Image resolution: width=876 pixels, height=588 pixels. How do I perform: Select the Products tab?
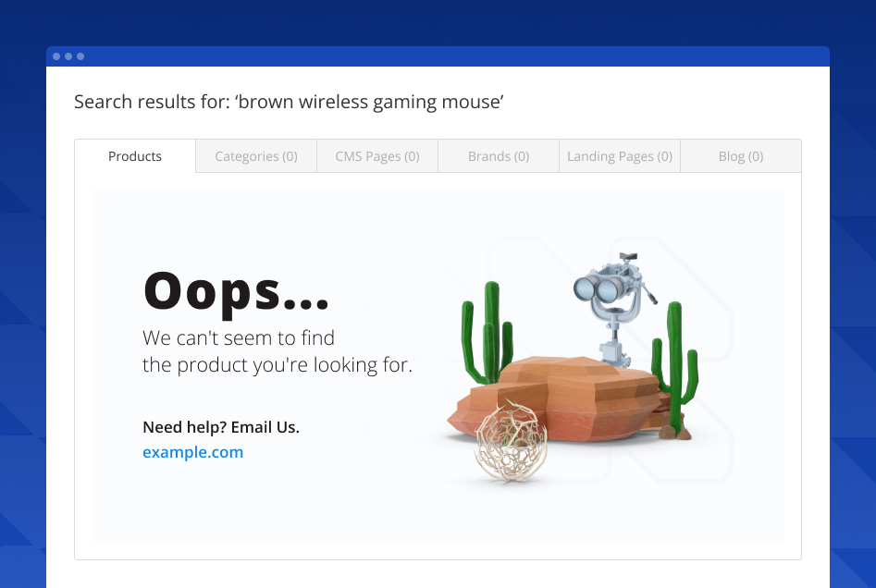135,156
